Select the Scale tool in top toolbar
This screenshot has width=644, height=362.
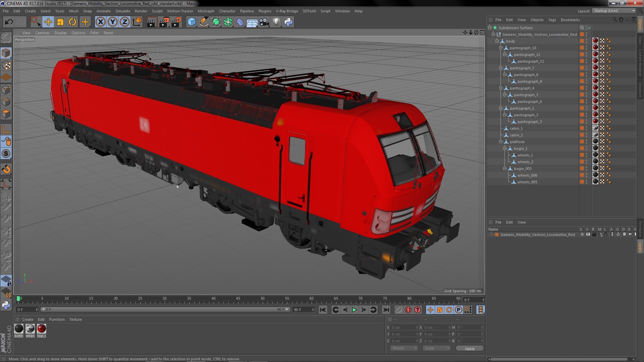(60, 22)
